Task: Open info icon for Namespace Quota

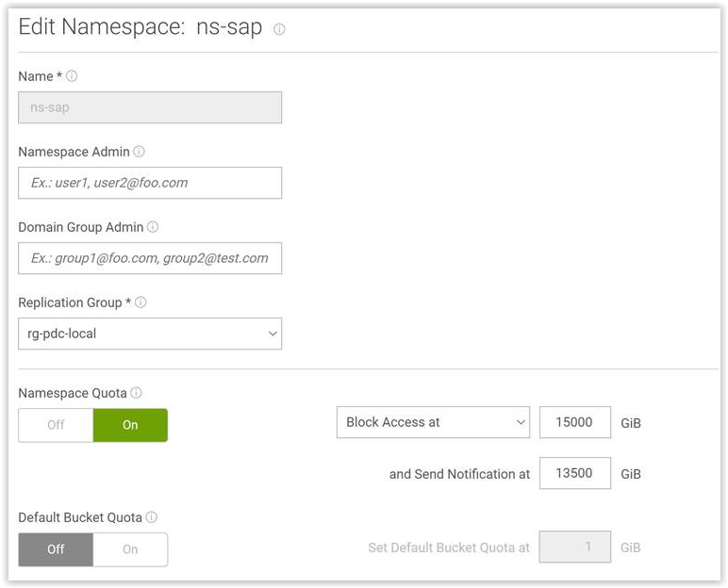Action: coord(136,393)
